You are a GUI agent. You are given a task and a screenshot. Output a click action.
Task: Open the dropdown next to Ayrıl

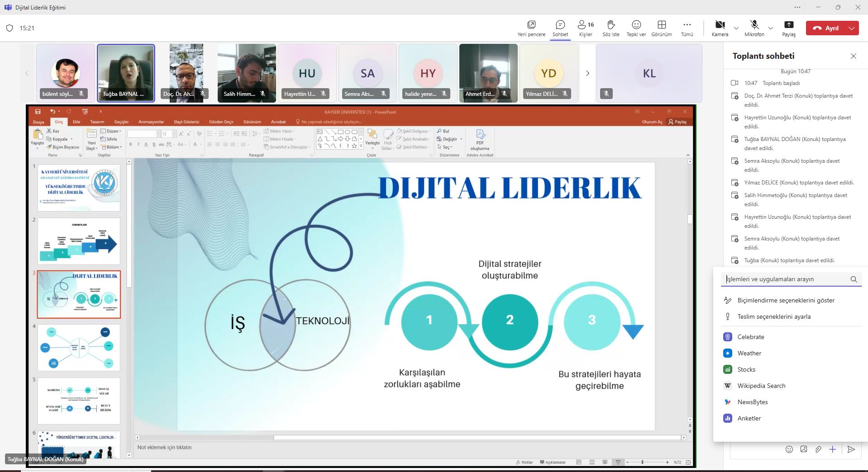[852, 28]
